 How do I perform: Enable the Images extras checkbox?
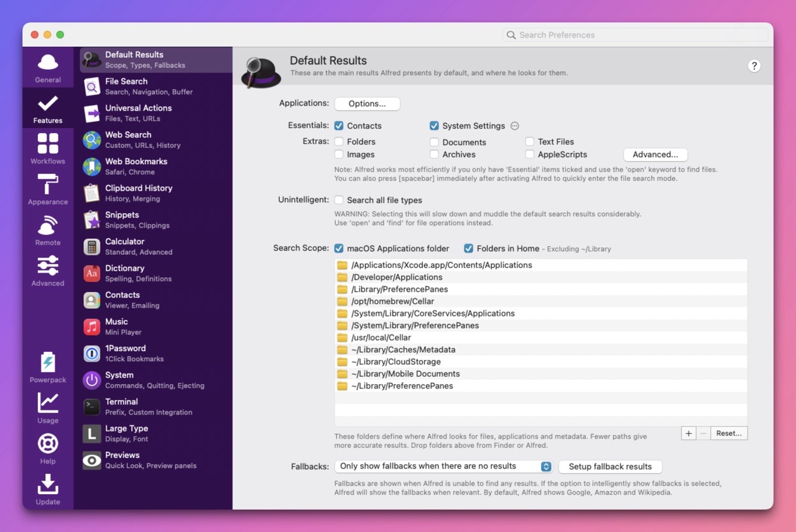click(x=339, y=154)
